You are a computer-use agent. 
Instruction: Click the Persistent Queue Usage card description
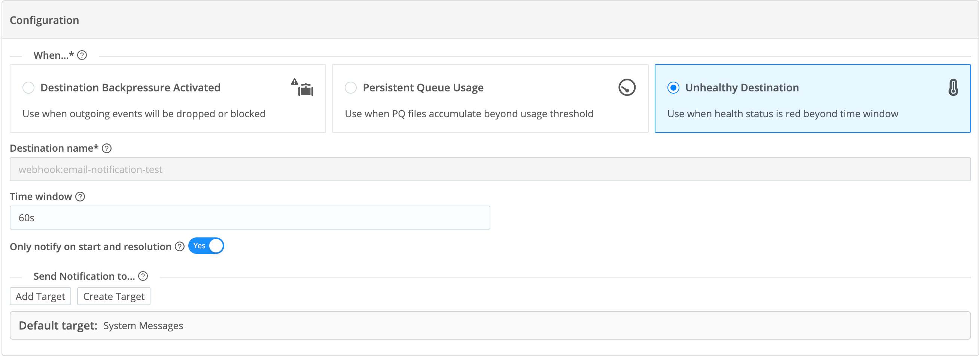469,114
